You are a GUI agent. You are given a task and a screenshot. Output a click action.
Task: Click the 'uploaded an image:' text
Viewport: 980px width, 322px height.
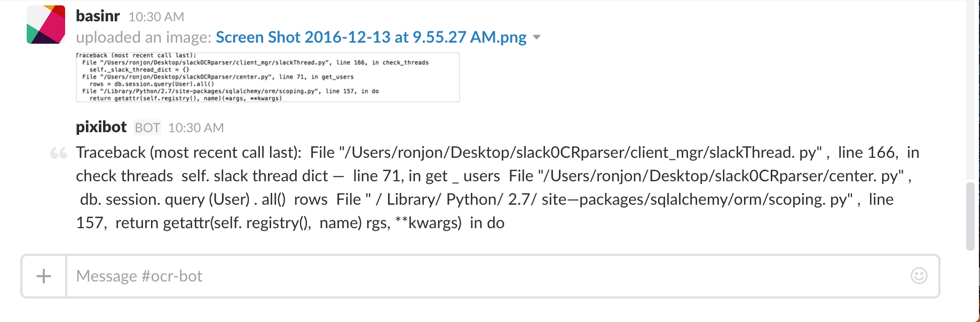tap(144, 37)
